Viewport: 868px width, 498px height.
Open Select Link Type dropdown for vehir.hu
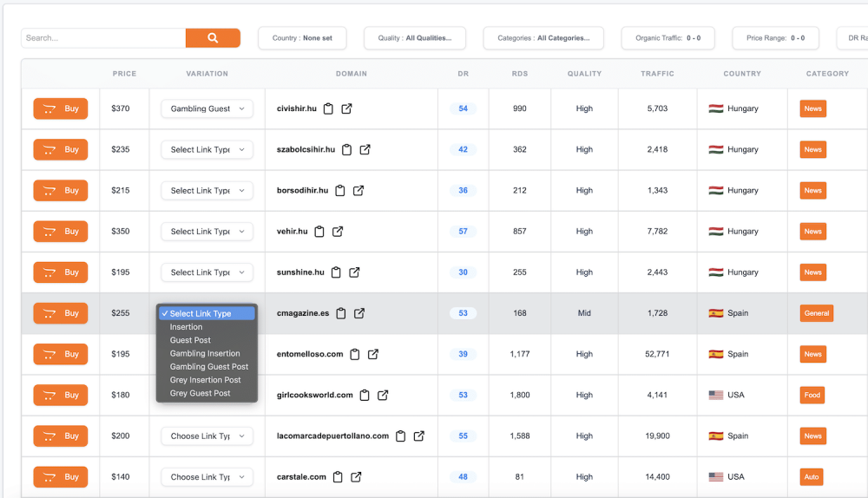coord(207,232)
